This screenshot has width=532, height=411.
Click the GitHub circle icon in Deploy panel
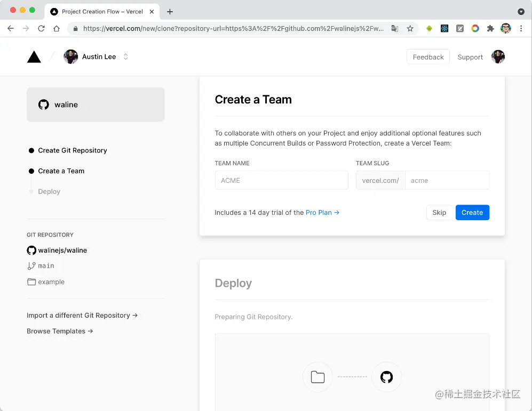pyautogui.click(x=386, y=377)
